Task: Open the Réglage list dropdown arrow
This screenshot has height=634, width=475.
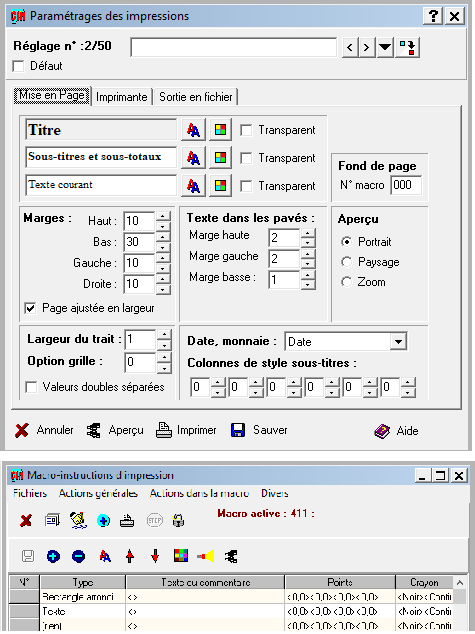Action: pos(385,48)
